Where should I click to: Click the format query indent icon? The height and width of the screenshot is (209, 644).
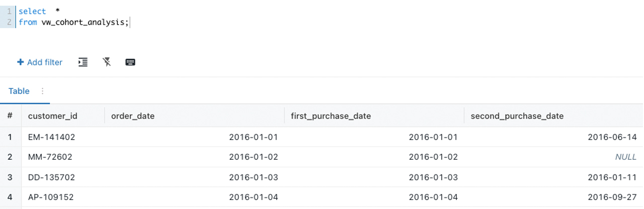tap(83, 62)
